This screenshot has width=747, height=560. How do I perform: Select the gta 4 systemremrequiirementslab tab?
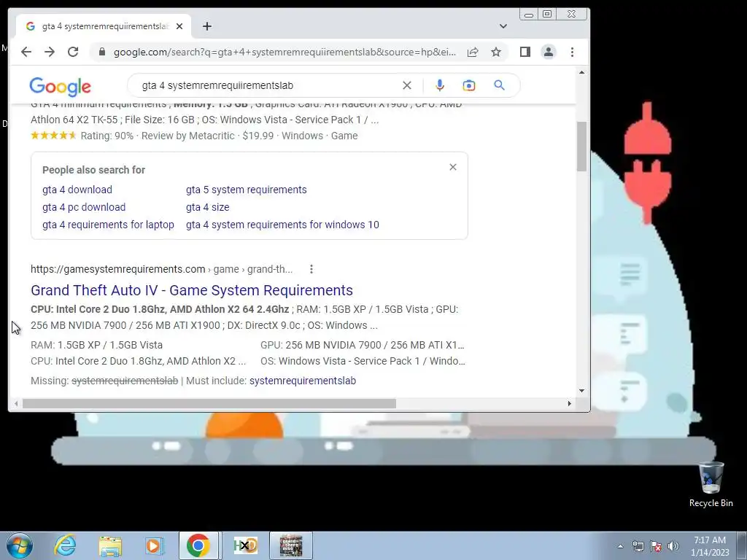coord(104,26)
